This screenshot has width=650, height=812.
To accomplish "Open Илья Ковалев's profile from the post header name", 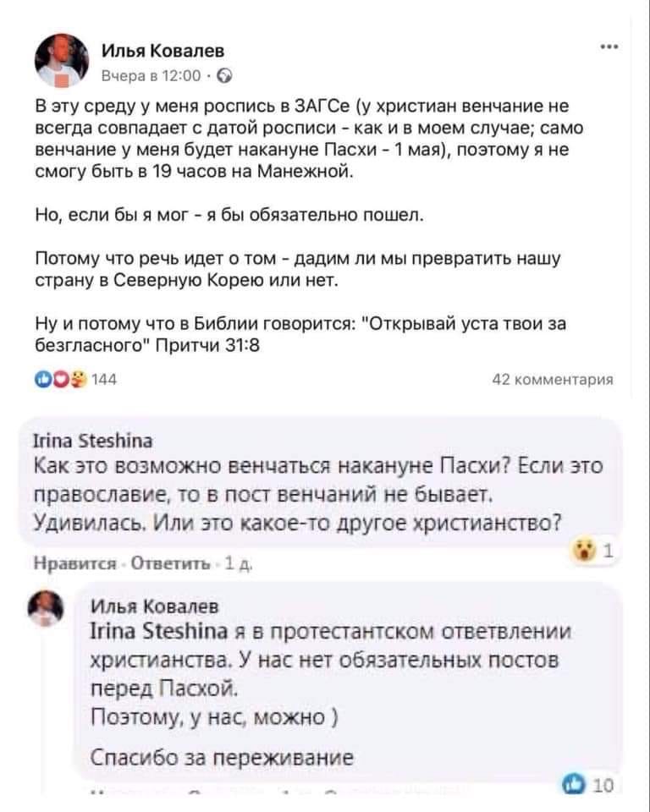I will pos(162,50).
